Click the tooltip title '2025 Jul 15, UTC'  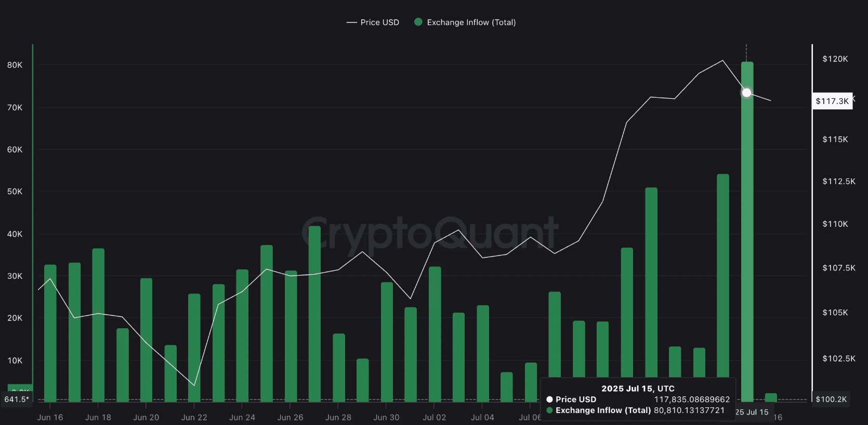638,389
